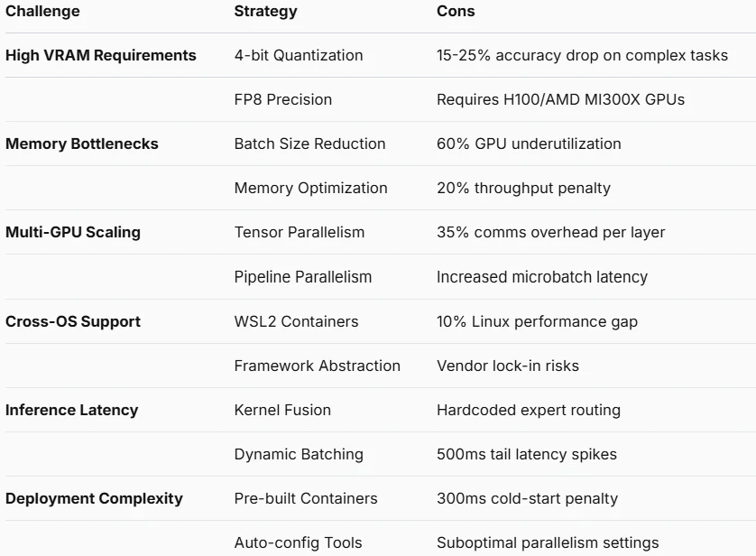Select the Deployment Complexity row label
The height and width of the screenshot is (556, 756).
(94, 498)
